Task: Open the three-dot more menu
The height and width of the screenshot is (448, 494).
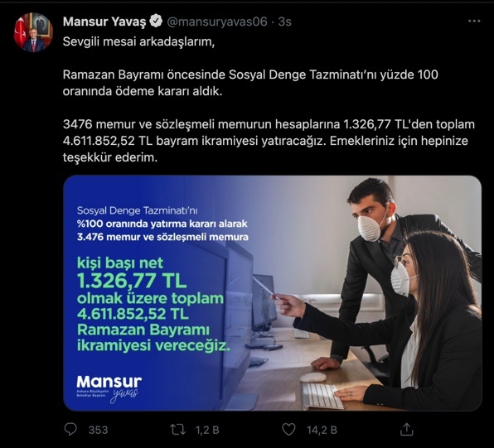Action: [474, 21]
